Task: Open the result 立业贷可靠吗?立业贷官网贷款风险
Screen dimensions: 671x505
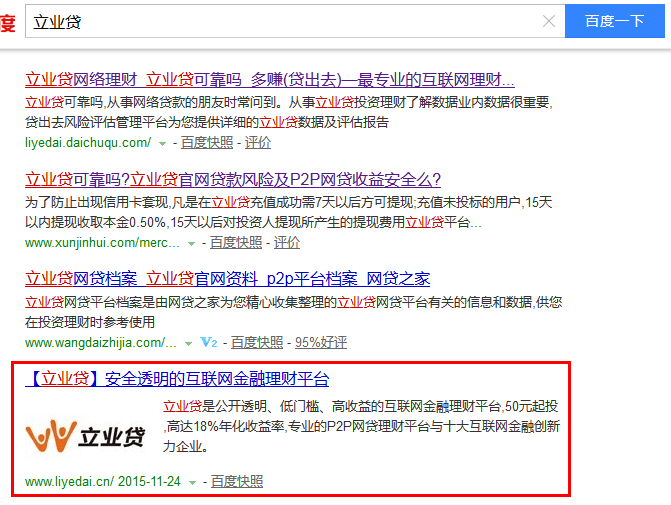Action: 233,180
